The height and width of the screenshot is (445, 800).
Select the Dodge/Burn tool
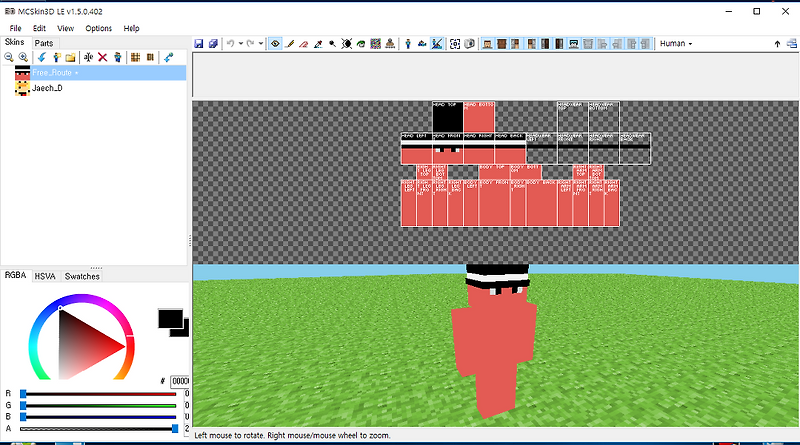[332, 44]
